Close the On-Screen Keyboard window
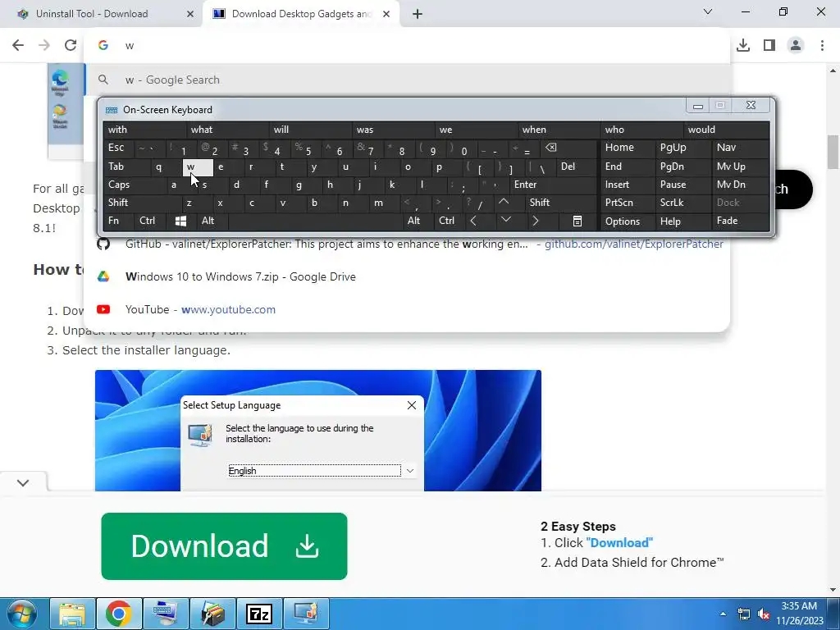Image resolution: width=840 pixels, height=630 pixels. 751,106
